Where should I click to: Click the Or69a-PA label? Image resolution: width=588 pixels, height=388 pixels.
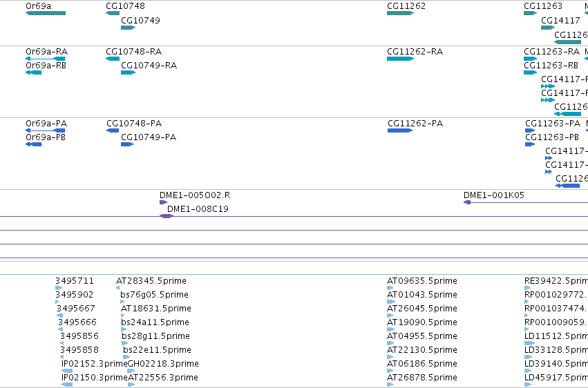(46, 123)
